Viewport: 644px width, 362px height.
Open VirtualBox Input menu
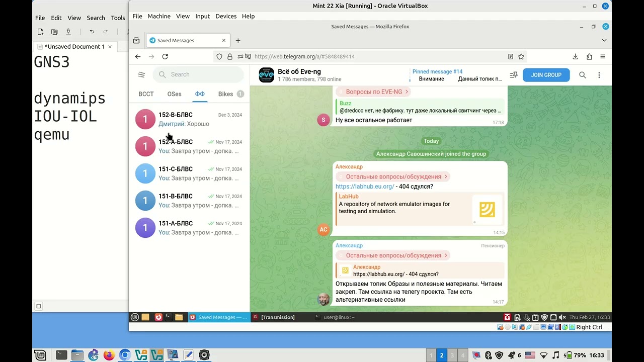(203, 16)
